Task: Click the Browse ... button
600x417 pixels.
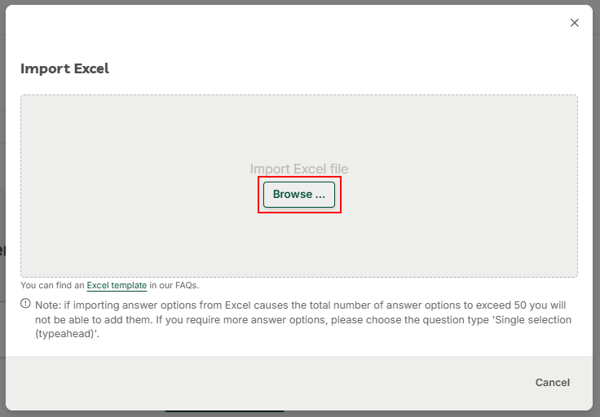Action: click(x=299, y=194)
